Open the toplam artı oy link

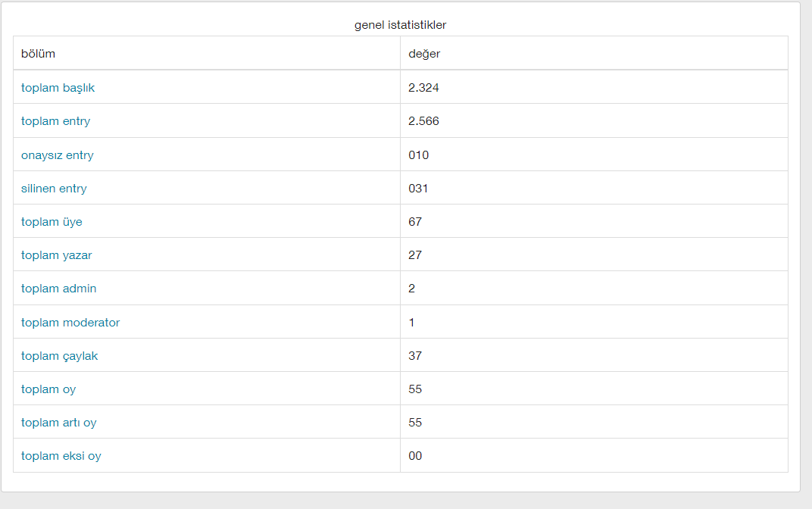tap(58, 422)
